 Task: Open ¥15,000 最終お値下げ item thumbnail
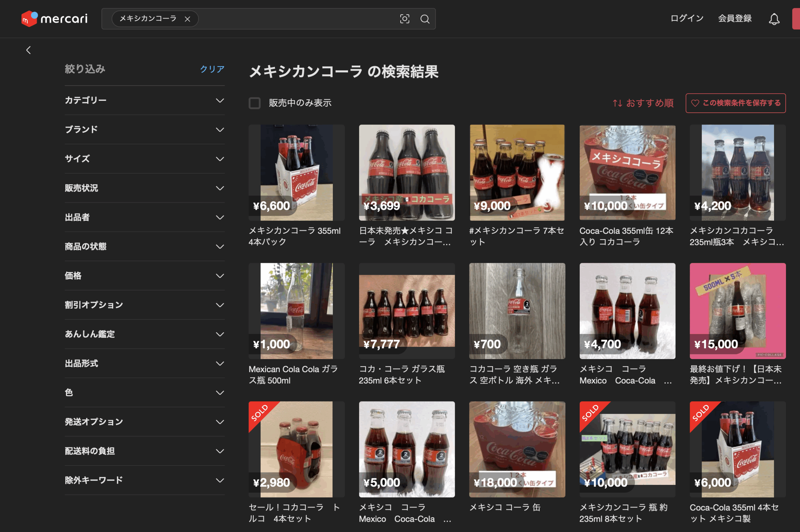737,311
